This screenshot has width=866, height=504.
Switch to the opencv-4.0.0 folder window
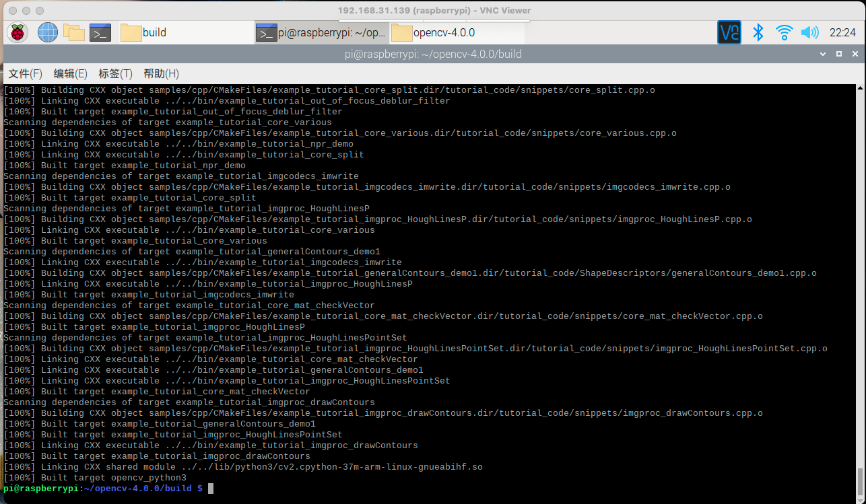point(457,32)
